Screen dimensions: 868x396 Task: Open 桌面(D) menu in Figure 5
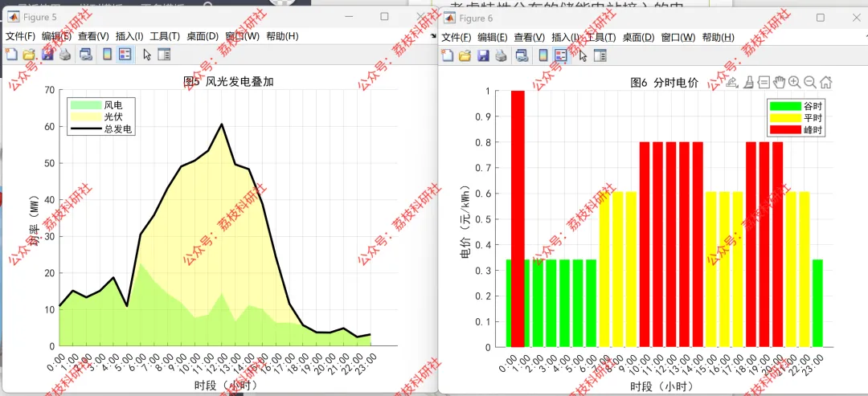203,36
